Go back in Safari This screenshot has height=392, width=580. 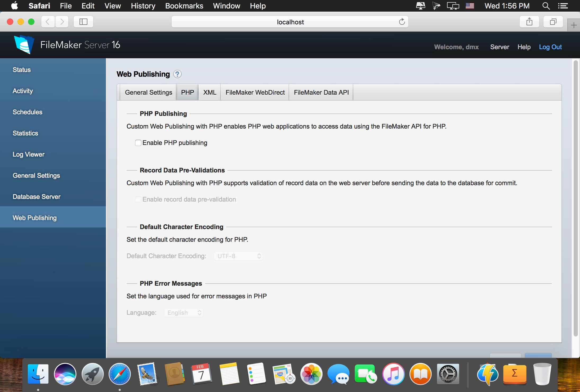(x=48, y=22)
